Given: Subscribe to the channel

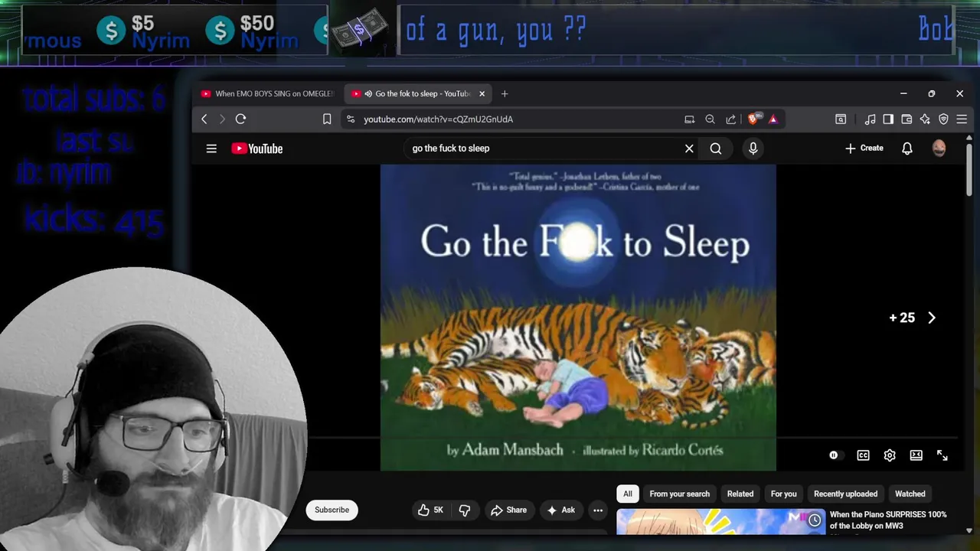Looking at the screenshot, I should [x=332, y=510].
